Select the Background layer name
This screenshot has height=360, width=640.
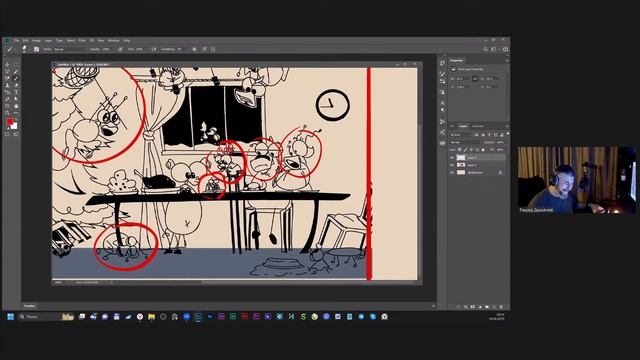pyautogui.click(x=475, y=172)
